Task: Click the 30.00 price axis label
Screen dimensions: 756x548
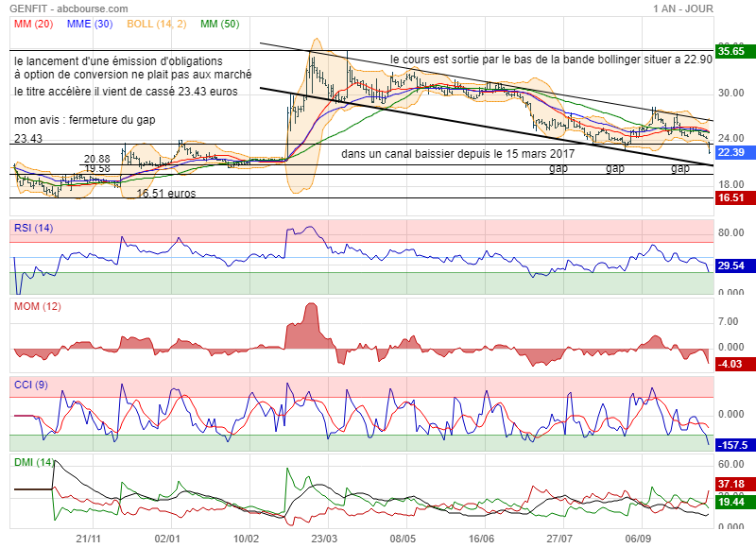Action: tap(731, 93)
